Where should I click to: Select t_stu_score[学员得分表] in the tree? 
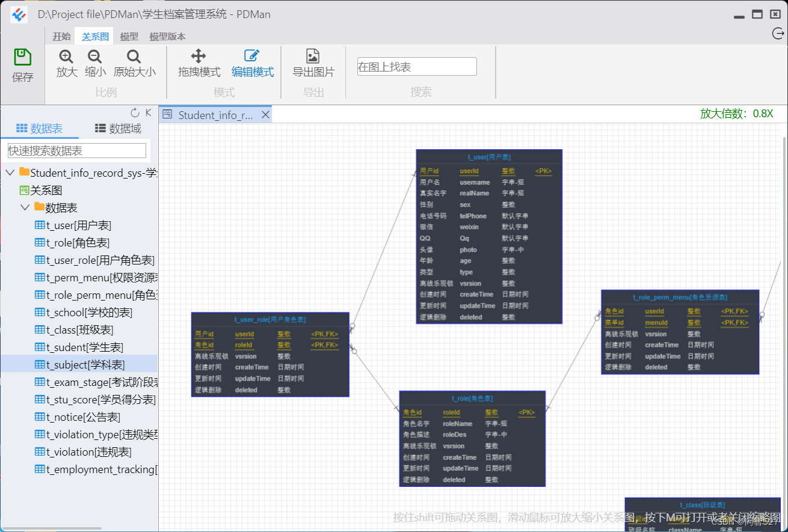coord(96,400)
